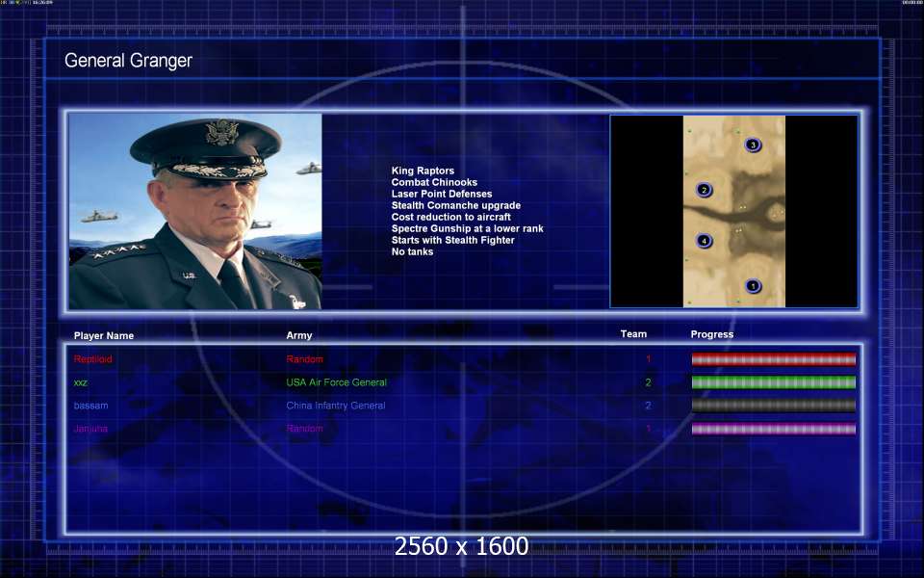Click the Army column header
The height and width of the screenshot is (578, 924).
point(299,335)
